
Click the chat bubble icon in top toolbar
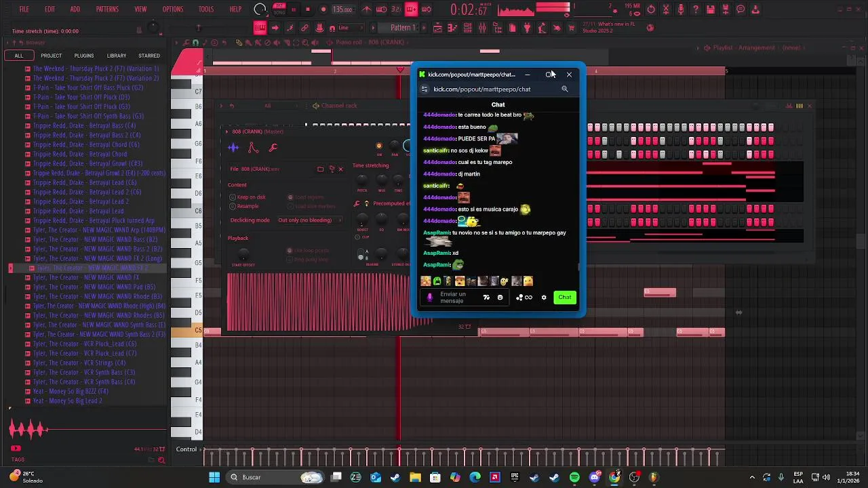pyautogui.click(x=741, y=9)
